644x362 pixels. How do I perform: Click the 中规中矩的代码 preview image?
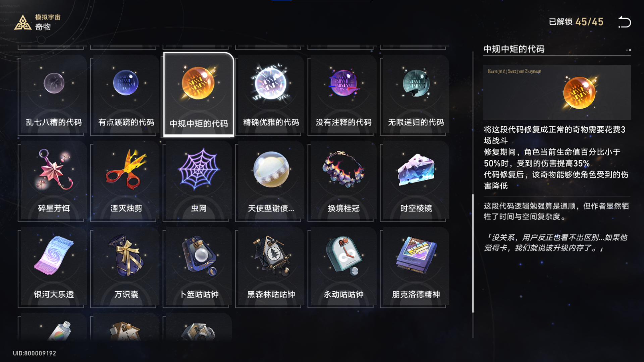pyautogui.click(x=557, y=93)
